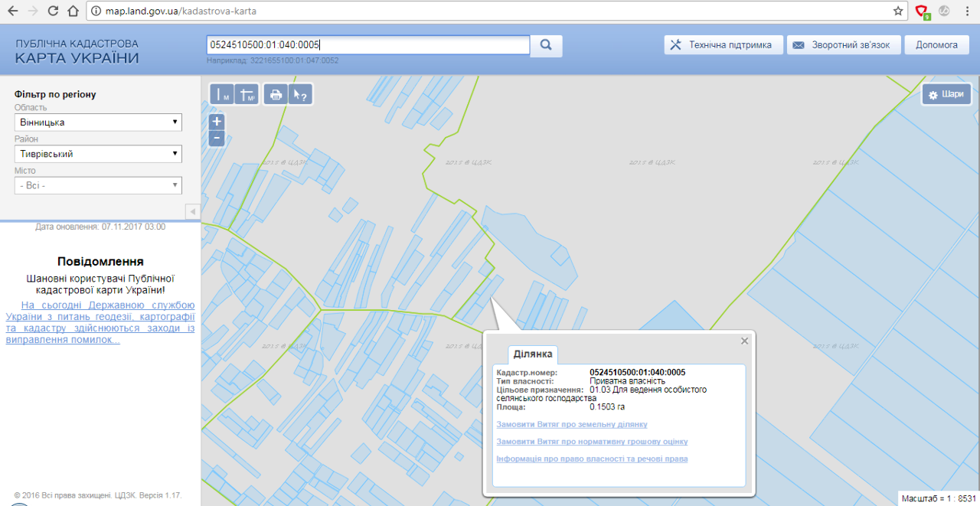Open Технічна підтримка support button
Screen dimensions: 980x506
click(x=724, y=45)
